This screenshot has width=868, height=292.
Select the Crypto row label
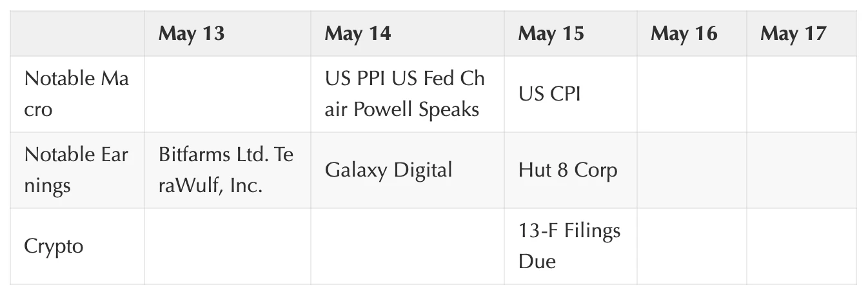pyautogui.click(x=54, y=246)
